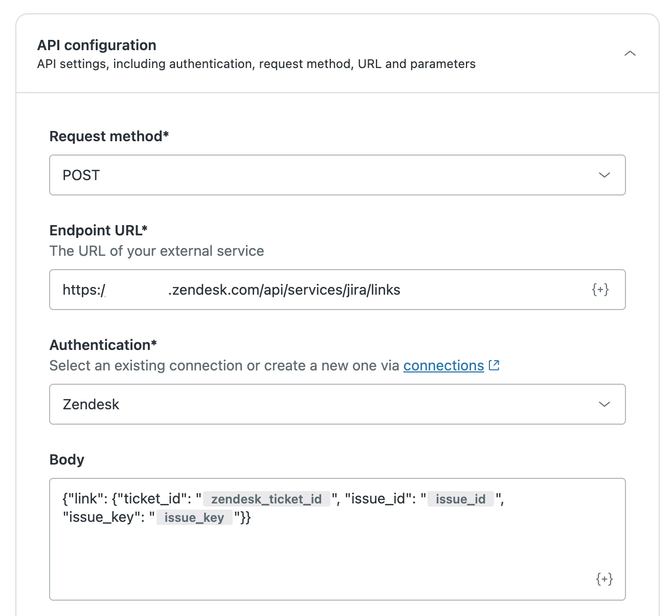Click the chevron arrow in Request method field
The image size is (672, 616).
tap(604, 175)
